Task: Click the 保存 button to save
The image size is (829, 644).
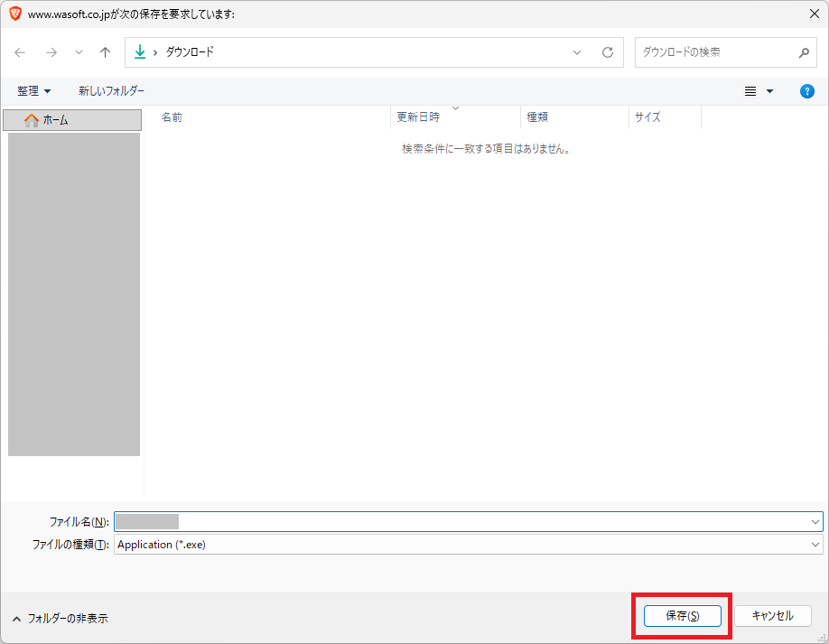Action: 682,615
